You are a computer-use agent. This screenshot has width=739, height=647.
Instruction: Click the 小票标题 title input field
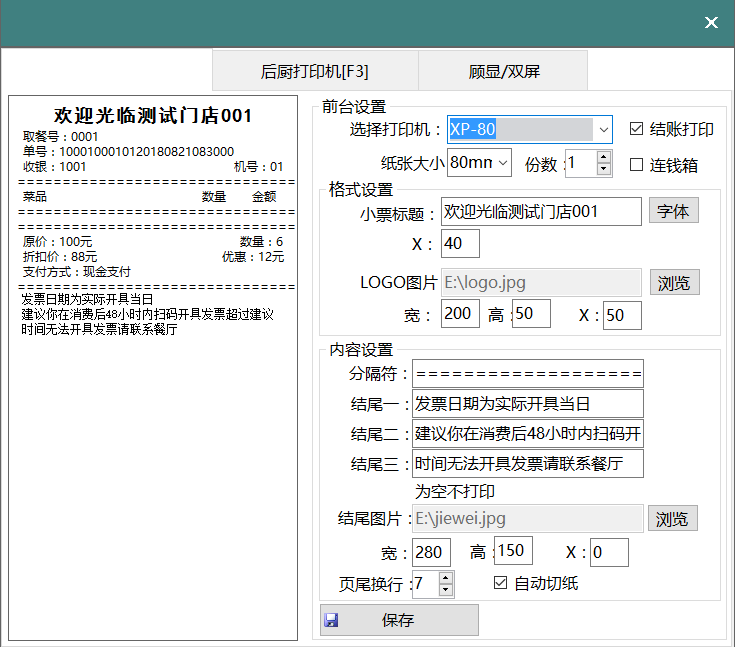click(x=541, y=212)
